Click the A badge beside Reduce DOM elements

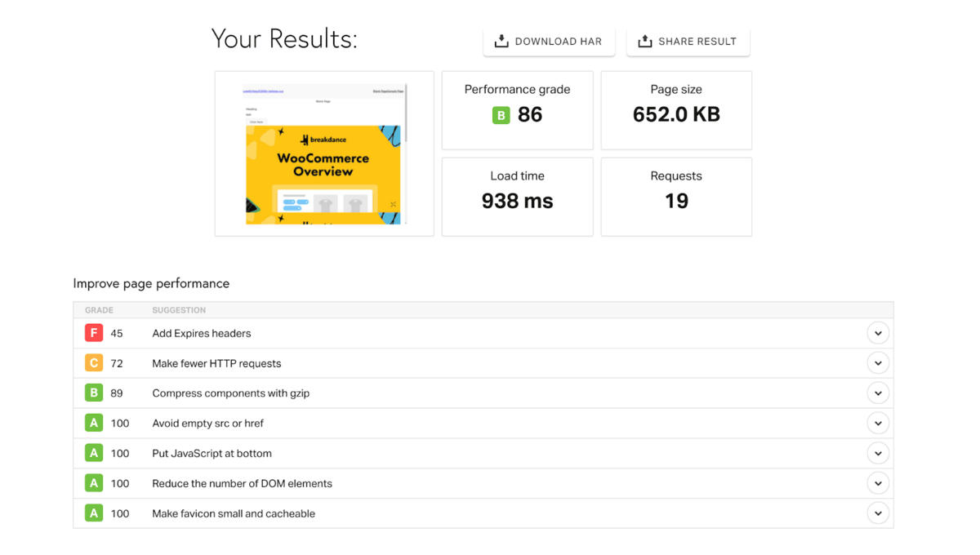pos(94,483)
